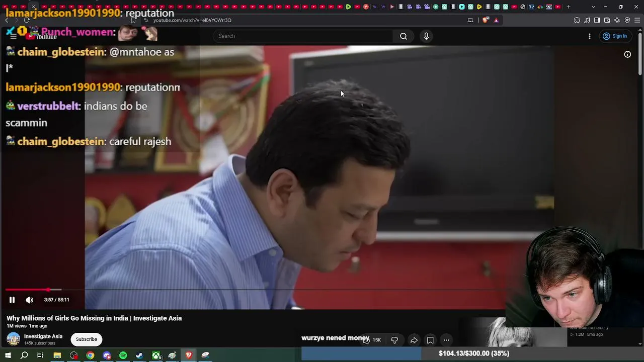
Task: Open Windows taskbar search
Action: [24, 355]
